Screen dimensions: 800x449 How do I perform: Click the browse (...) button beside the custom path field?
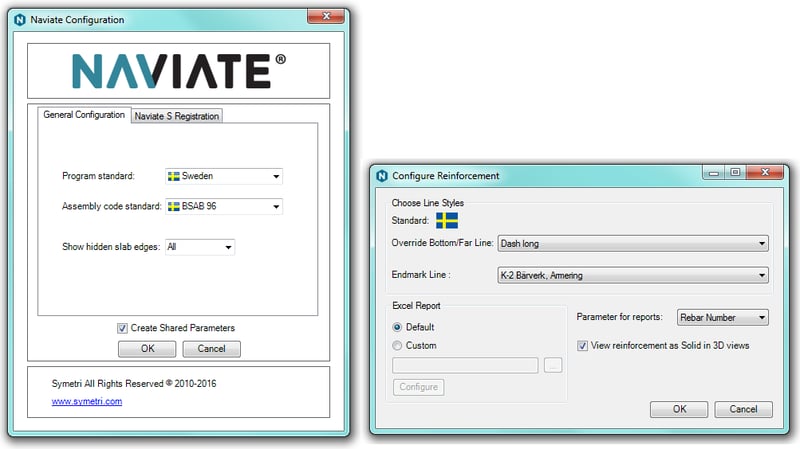point(553,365)
